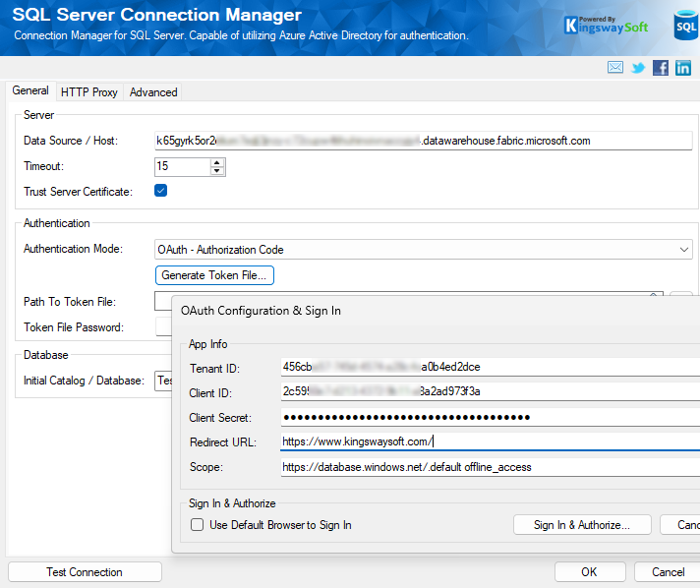Click the SQL database icon in header
This screenshot has width=700, height=588.
pos(686,26)
